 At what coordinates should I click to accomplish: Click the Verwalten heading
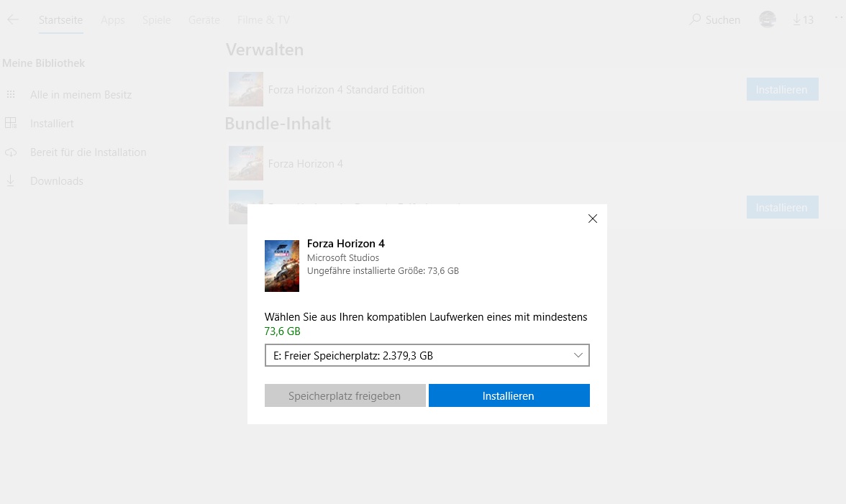tap(265, 50)
